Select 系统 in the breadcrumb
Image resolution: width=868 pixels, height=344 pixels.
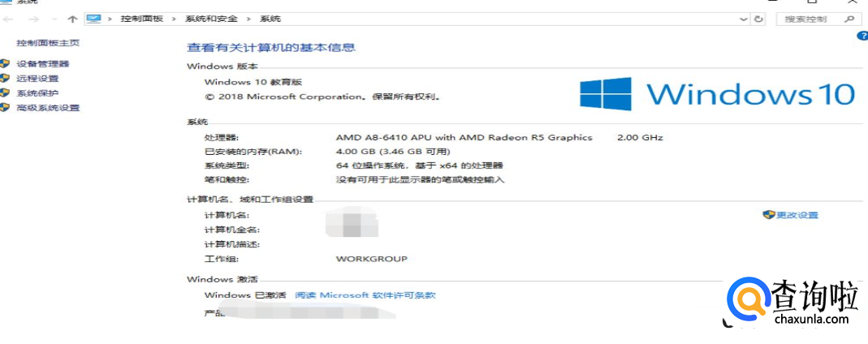click(270, 19)
